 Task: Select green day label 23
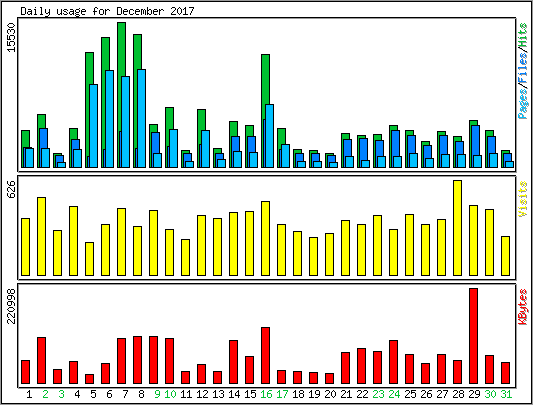click(378, 394)
